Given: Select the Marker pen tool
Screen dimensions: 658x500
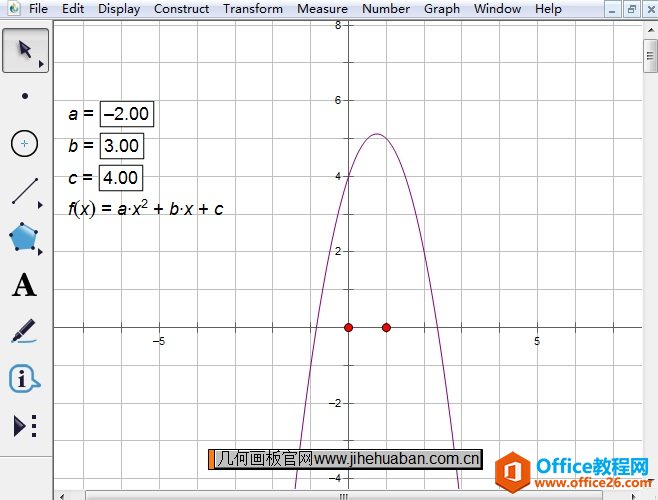Looking at the screenshot, I should pyautogui.click(x=24, y=332).
